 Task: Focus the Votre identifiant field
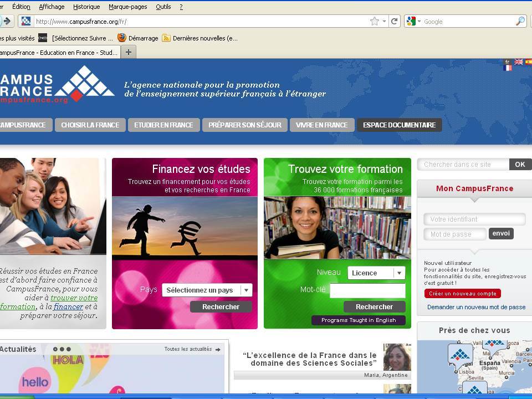(475, 219)
